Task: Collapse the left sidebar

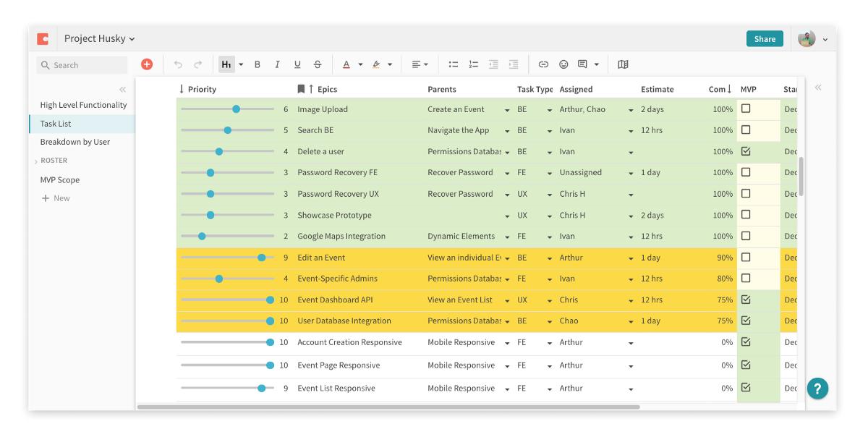Action: click(x=122, y=89)
